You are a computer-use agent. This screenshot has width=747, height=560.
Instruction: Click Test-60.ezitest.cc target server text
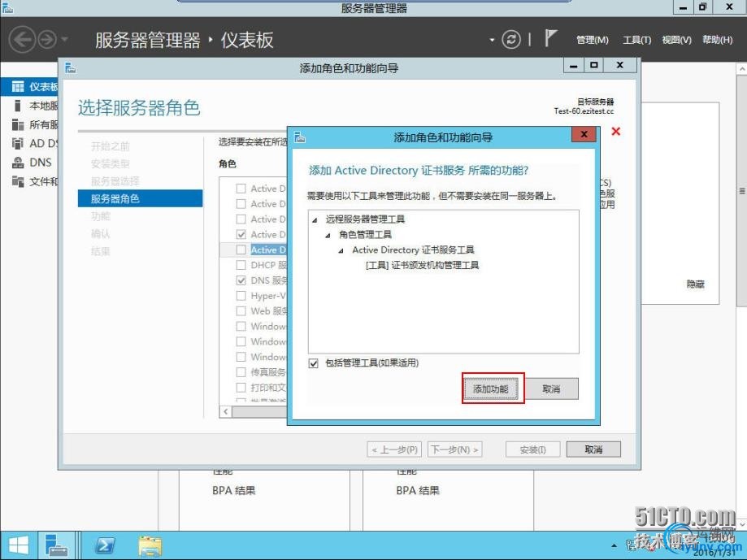click(584, 111)
